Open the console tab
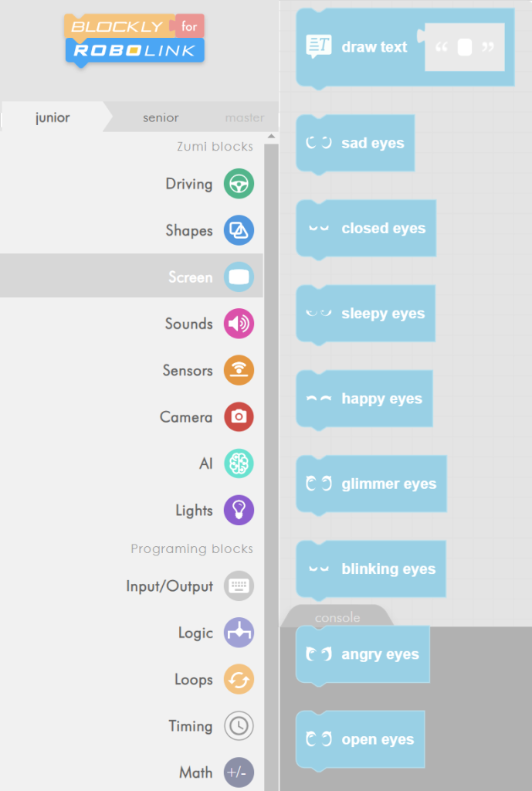 tap(337, 617)
